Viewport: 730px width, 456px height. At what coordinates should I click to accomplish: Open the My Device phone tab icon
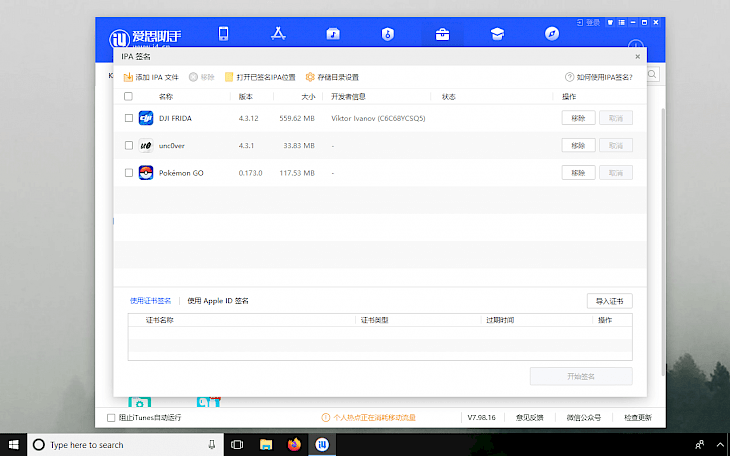click(x=223, y=34)
